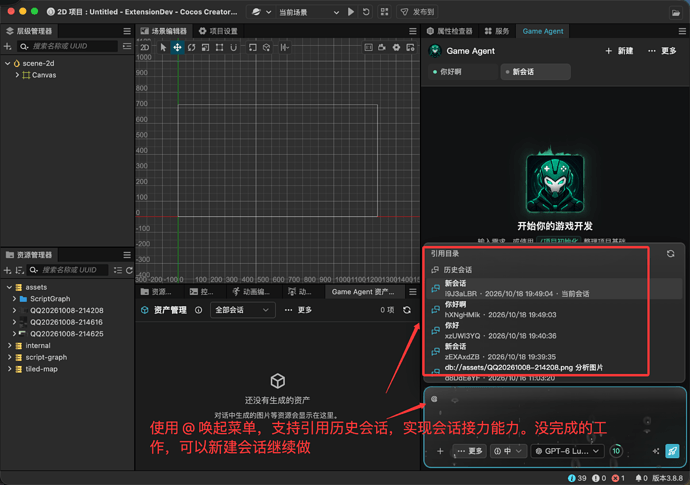Click 更多 button in chat input bar
The image size is (690, 485).
pyautogui.click(x=470, y=451)
